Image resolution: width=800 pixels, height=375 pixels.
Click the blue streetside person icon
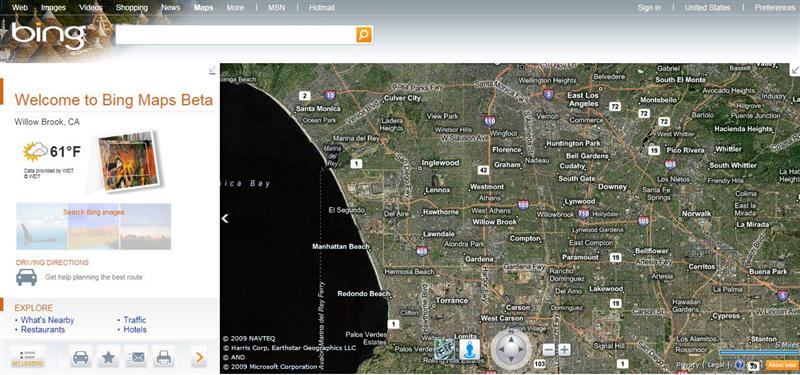tap(469, 349)
